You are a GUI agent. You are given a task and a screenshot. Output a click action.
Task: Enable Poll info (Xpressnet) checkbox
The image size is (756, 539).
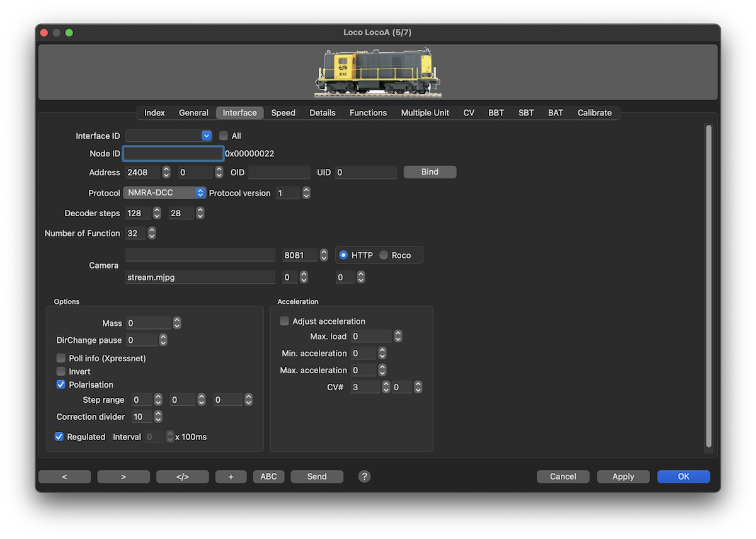[x=61, y=358]
